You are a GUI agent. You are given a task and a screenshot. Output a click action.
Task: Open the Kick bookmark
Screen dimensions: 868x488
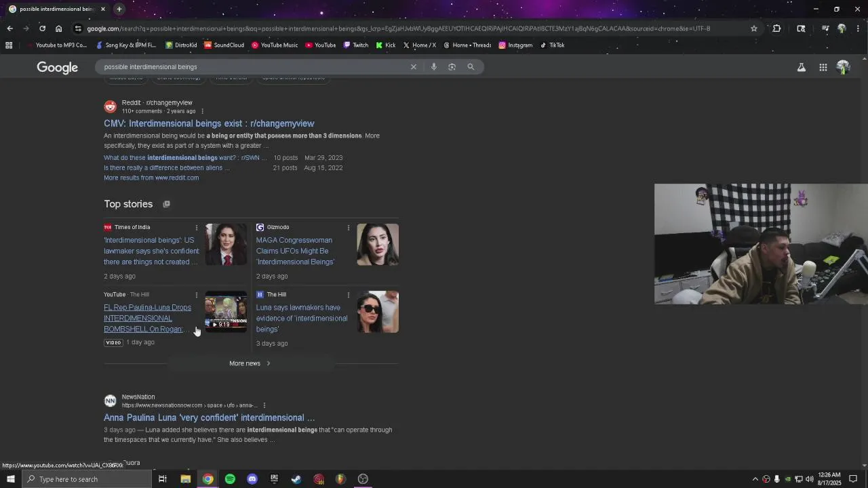(x=386, y=45)
